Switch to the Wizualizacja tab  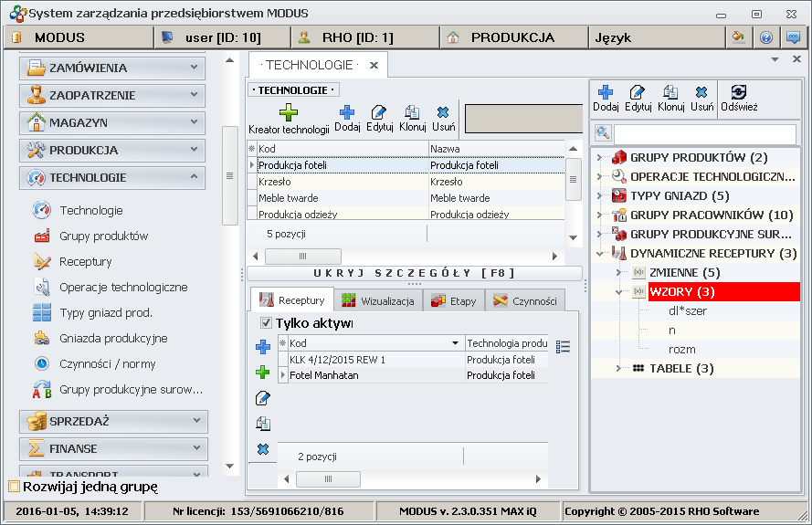click(x=379, y=300)
